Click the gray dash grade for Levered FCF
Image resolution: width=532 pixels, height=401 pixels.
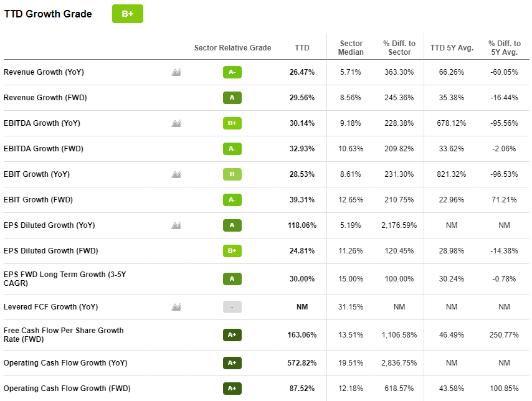pos(232,307)
